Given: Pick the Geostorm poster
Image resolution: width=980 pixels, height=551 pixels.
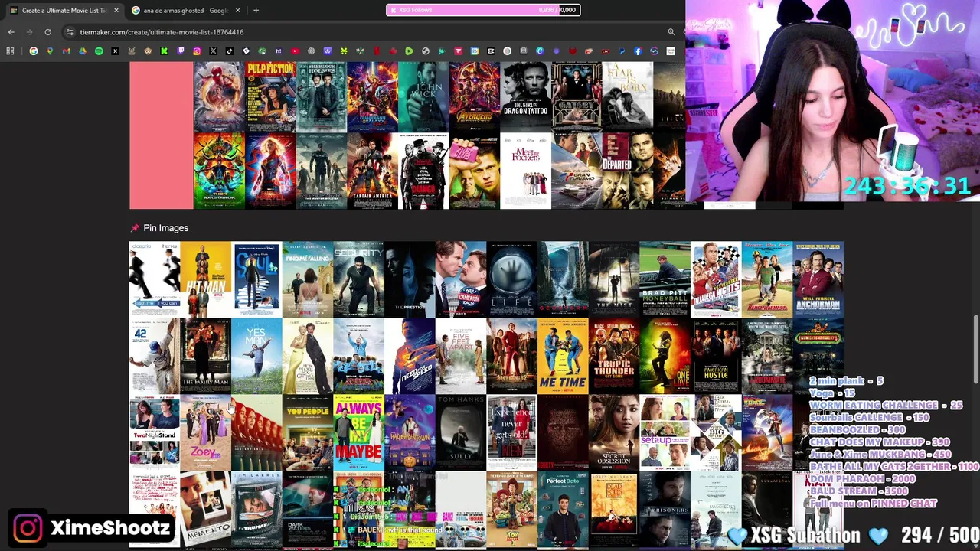Looking at the screenshot, I should tap(563, 279).
